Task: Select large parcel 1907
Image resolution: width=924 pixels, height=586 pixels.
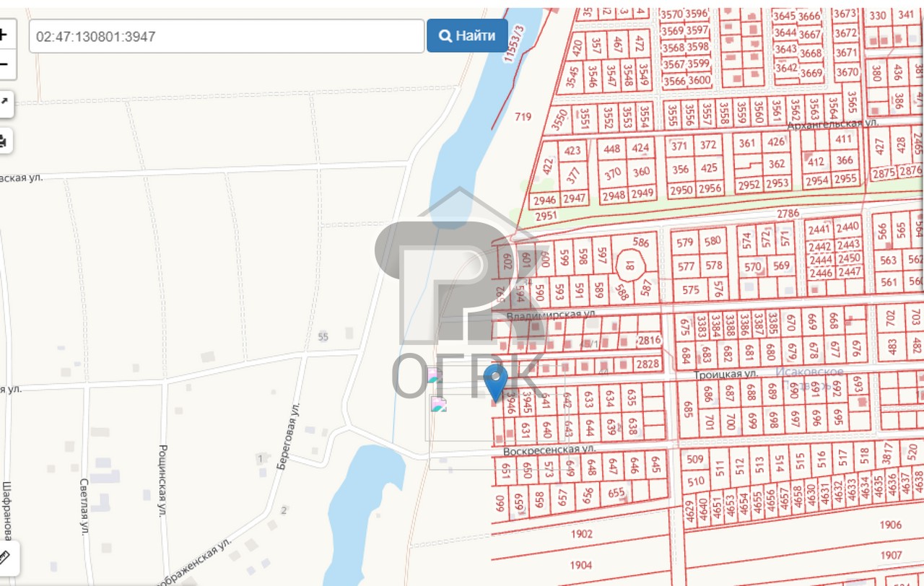Action: [891, 555]
